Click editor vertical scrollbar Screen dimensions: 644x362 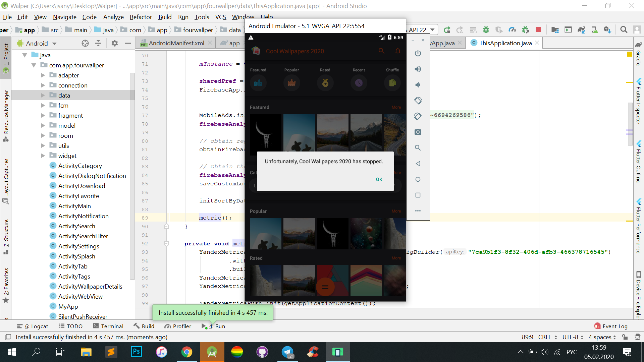pyautogui.click(x=630, y=124)
